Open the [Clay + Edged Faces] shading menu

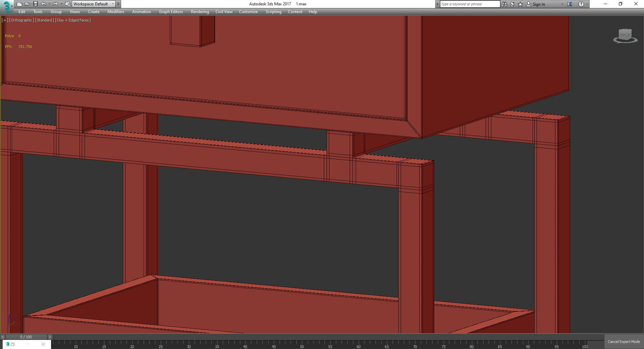(73, 20)
